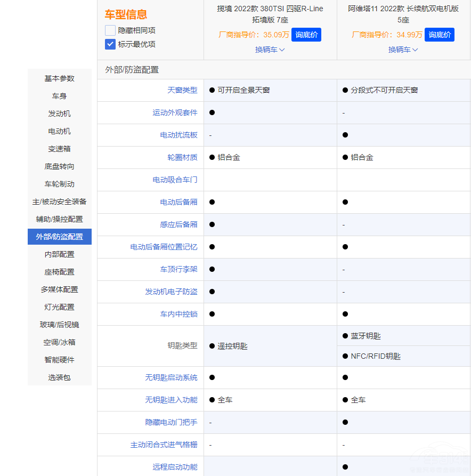The height and width of the screenshot is (476, 471).
Task: Open the 选装包 section
Action: (59, 377)
